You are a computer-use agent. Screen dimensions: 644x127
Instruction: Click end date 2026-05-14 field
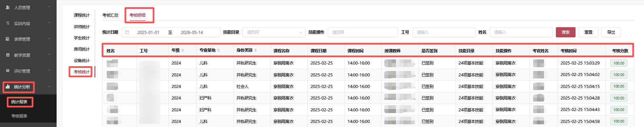pos(192,33)
